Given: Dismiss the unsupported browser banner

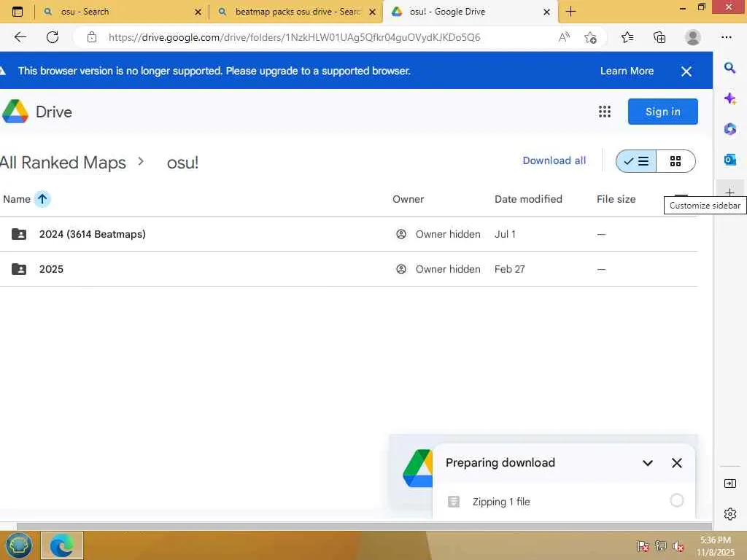Looking at the screenshot, I should (686, 71).
